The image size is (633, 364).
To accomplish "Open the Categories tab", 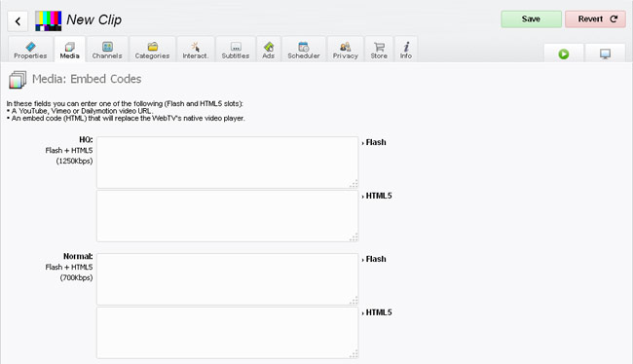I will pos(152,50).
